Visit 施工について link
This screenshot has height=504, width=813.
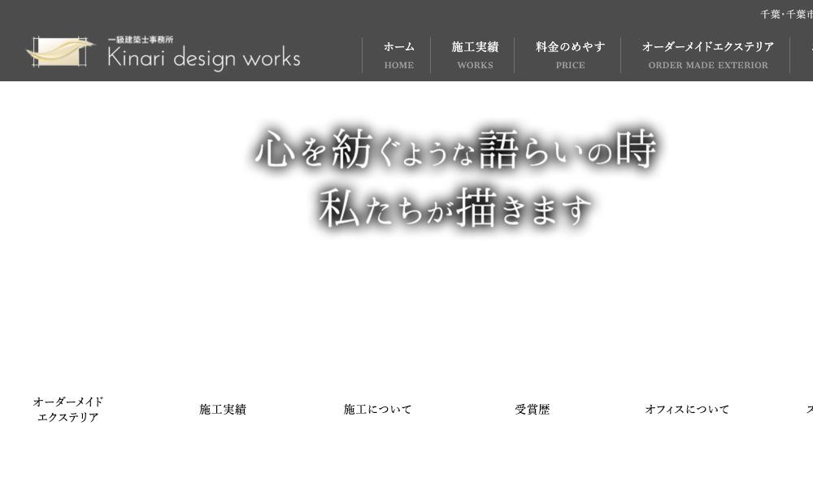pos(377,409)
